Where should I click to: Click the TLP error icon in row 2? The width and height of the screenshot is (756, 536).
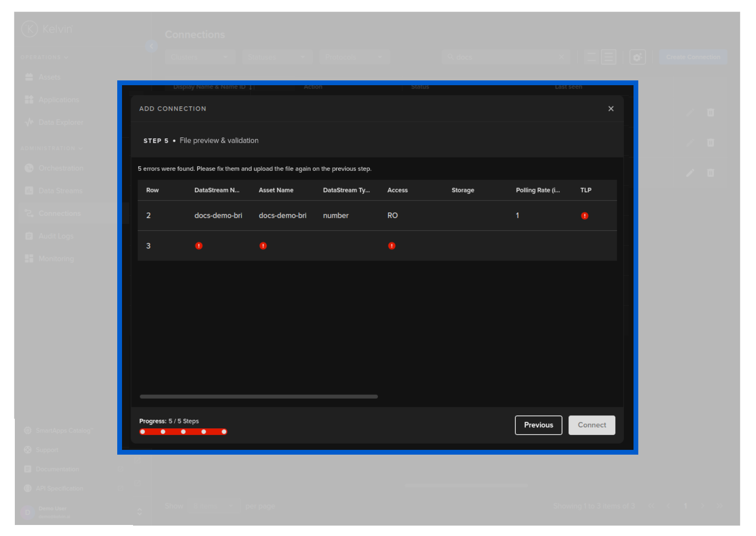click(x=584, y=216)
